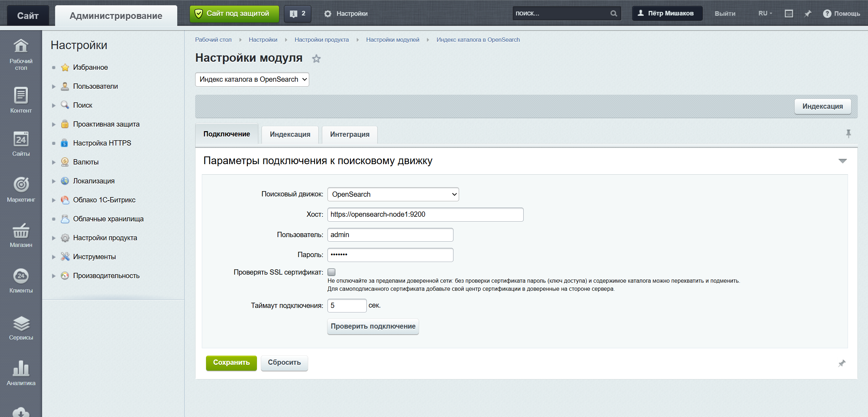
Task: Select the Подключение tab
Action: [227, 134]
